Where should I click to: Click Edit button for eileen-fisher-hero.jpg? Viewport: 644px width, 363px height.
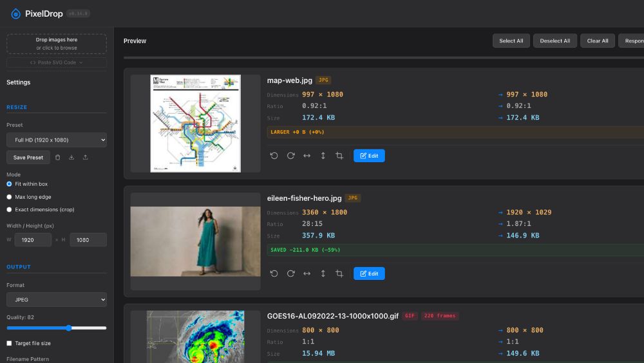point(369,274)
